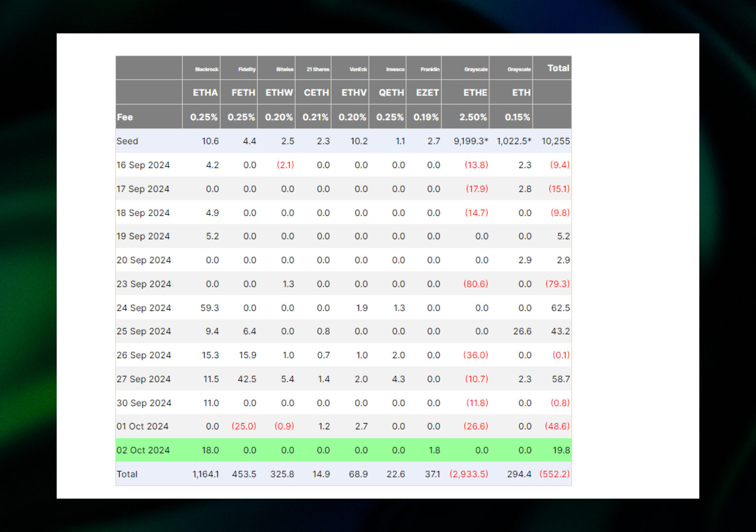This screenshot has width=756, height=532.
Task: Click the 2.50% fee cell for ETHE
Action: coord(473,117)
